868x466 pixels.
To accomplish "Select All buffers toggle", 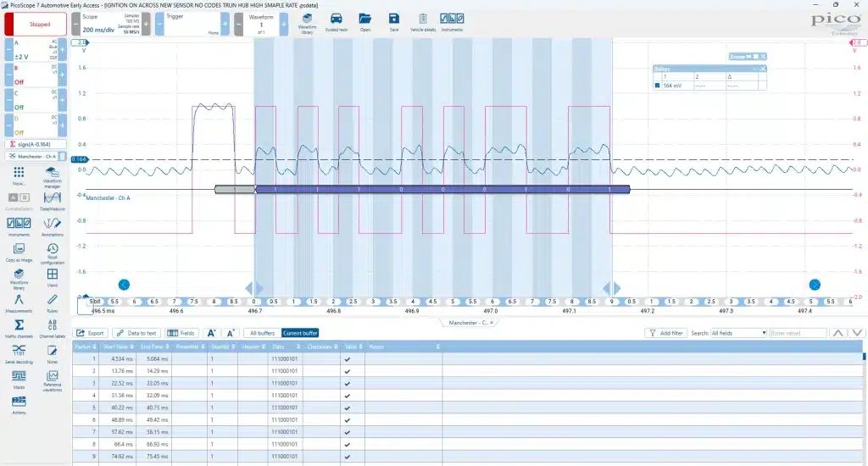I will pyautogui.click(x=263, y=333).
